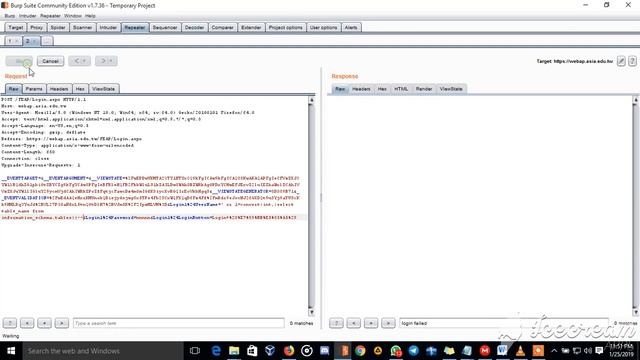Open Microsoft Store from the taskbar

click(x=252, y=351)
